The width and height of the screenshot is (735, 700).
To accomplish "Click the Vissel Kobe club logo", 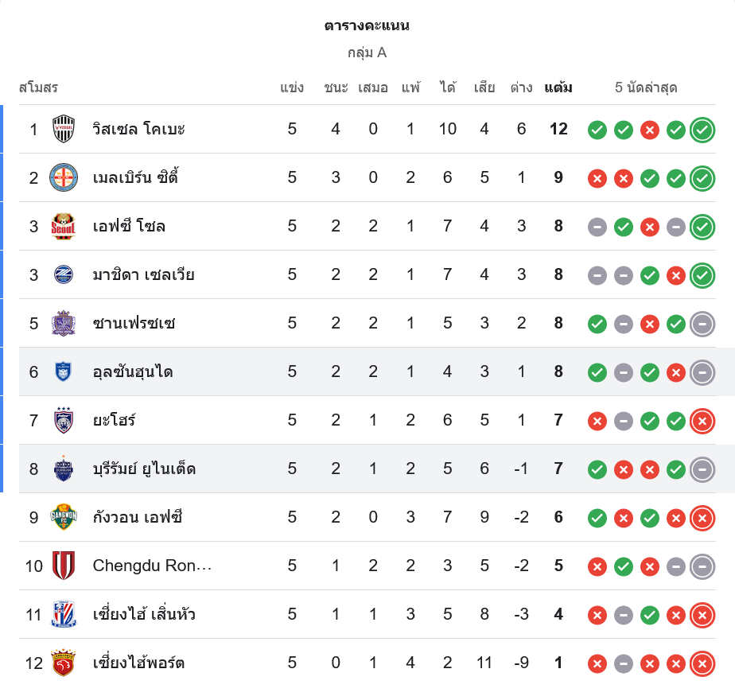I will pos(64,129).
